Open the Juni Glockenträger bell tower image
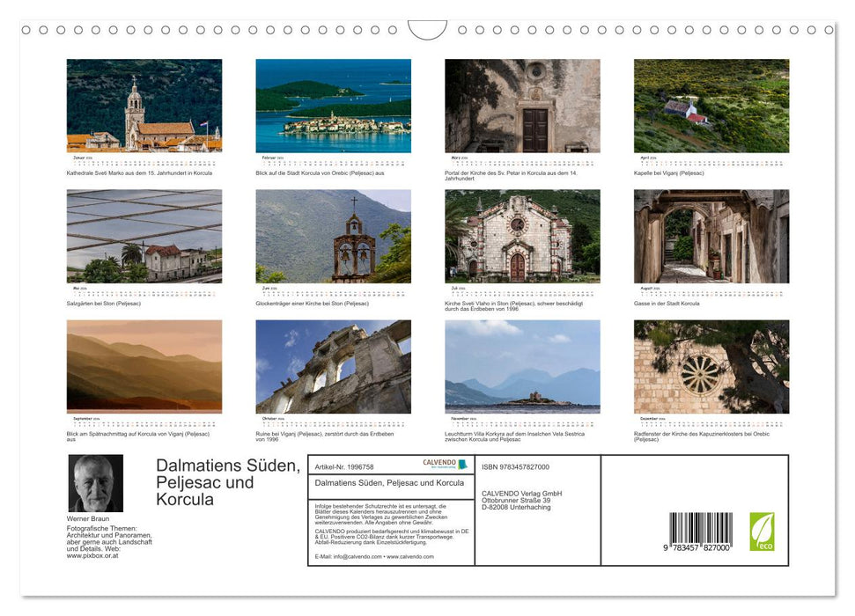Viewport: 855px width, 616px height. (332, 236)
